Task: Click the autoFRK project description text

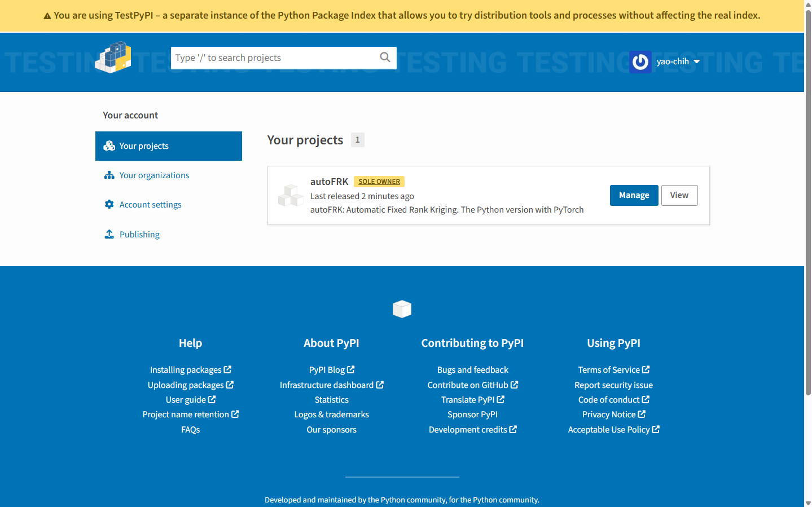Action: 447,210
